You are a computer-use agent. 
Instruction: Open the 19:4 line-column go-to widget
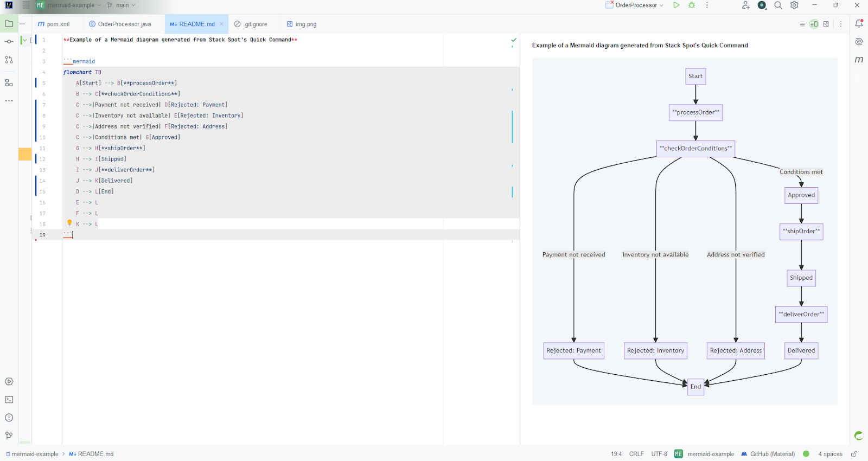[616, 454]
